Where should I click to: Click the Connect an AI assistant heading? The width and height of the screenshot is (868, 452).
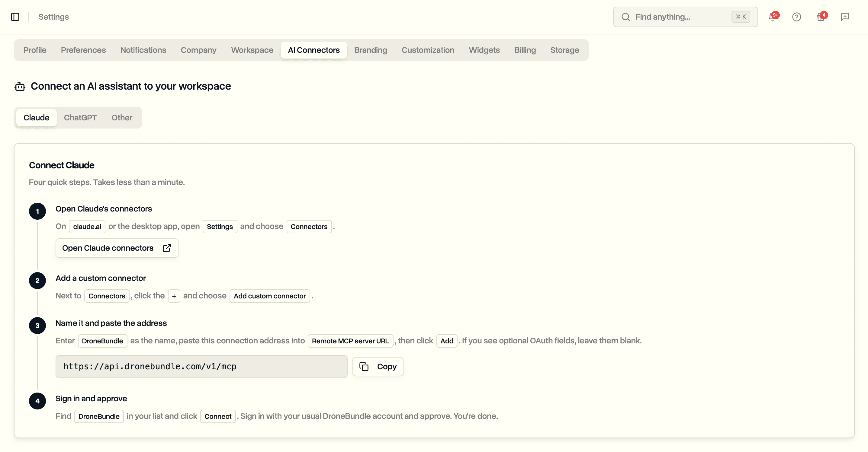click(131, 86)
